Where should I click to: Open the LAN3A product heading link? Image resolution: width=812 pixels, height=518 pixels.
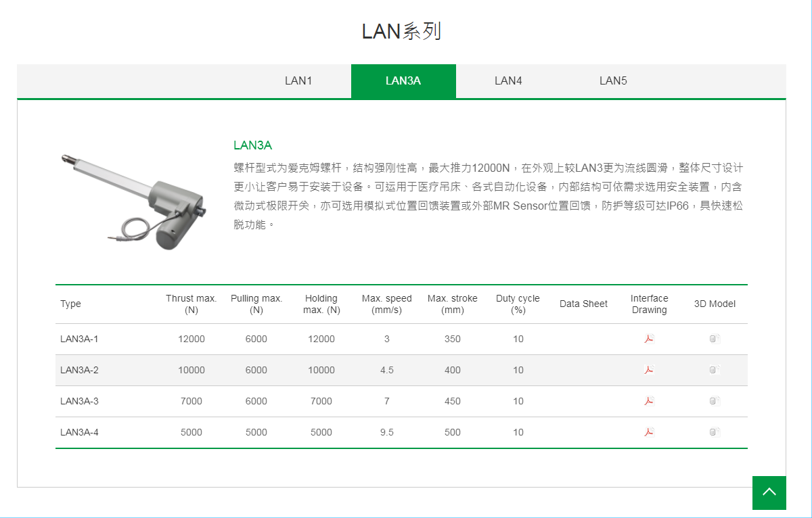point(253,145)
